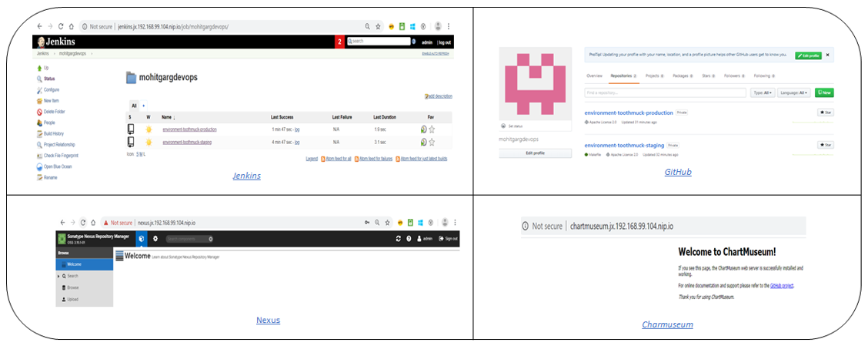Screen dimensions: 868x346
Task: Click the status icon for environment-toothmuck-staging job
Action: pos(131,143)
